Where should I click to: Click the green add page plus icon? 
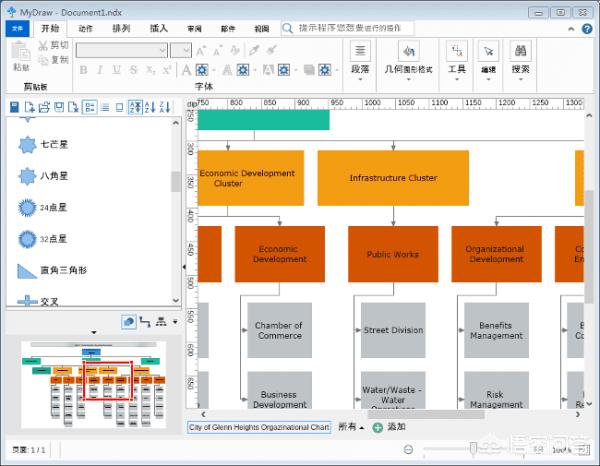[378, 427]
